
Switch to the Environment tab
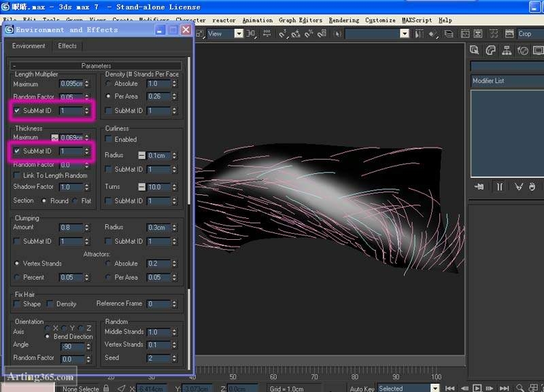pos(29,46)
